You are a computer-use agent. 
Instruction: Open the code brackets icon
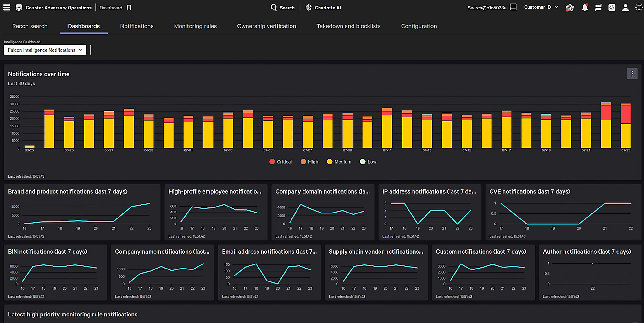coord(612,8)
